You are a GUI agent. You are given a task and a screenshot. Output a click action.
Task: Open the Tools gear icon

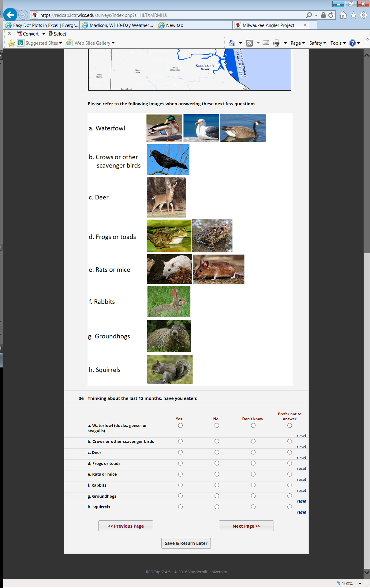click(364, 15)
